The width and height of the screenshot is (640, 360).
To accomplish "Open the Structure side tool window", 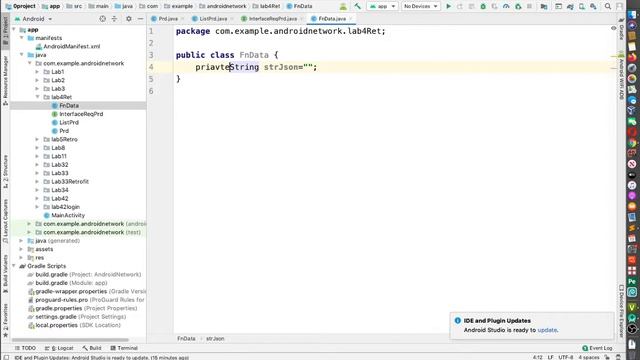I will (x=5, y=171).
